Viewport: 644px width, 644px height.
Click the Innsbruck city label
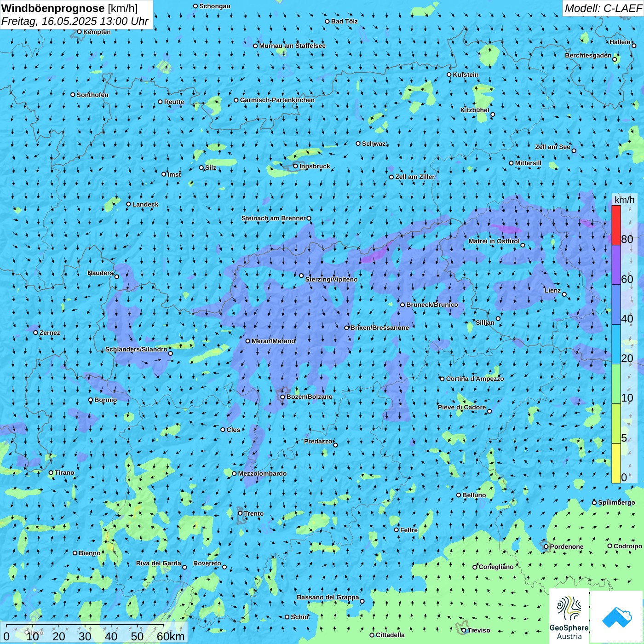pyautogui.click(x=315, y=166)
